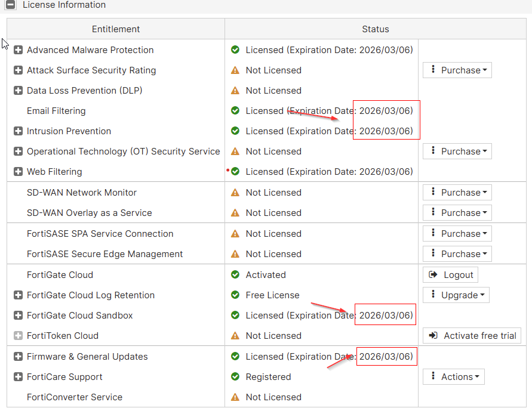This screenshot has width=532, height=408.
Task: Open the Upgrade dropdown for Log Retention
Action: (457, 295)
